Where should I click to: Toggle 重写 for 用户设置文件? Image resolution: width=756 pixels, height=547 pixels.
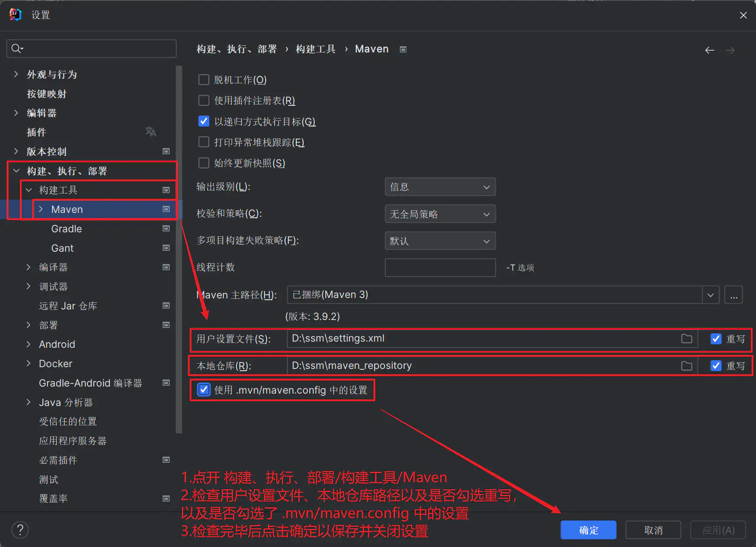pos(716,339)
